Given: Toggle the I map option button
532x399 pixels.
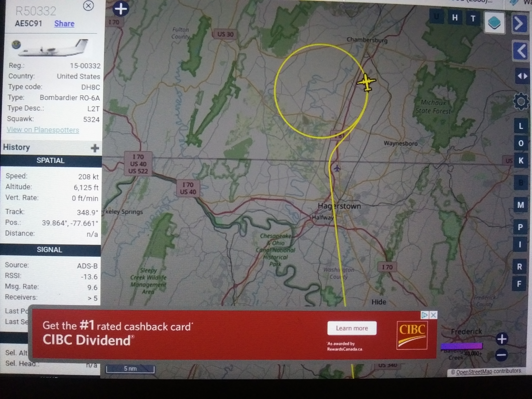Looking at the screenshot, I should [520, 245].
